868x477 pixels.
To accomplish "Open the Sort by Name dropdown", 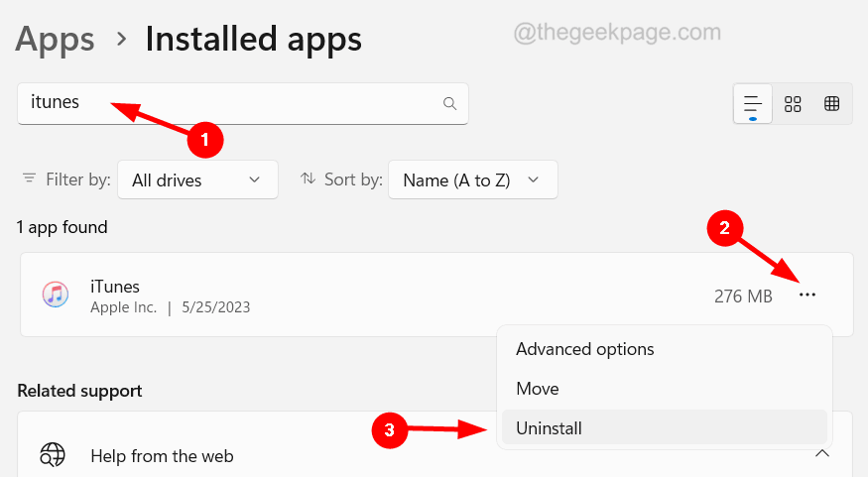I will 472,179.
